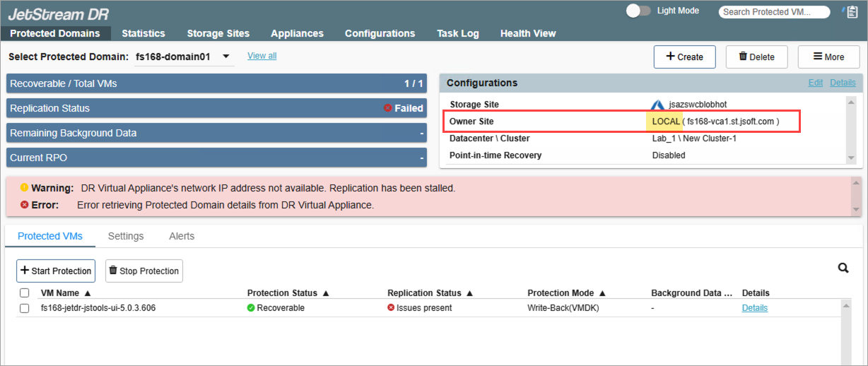Open the Select Protected Domain dropdown
868x366 pixels.
point(225,57)
